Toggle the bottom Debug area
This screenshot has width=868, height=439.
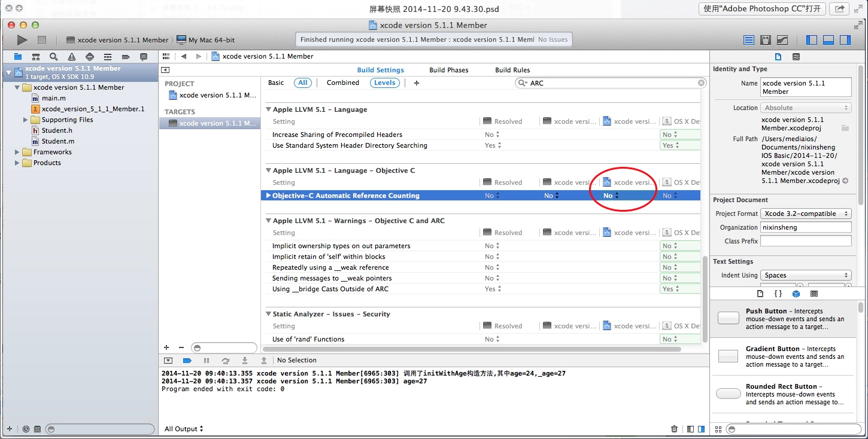(828, 40)
